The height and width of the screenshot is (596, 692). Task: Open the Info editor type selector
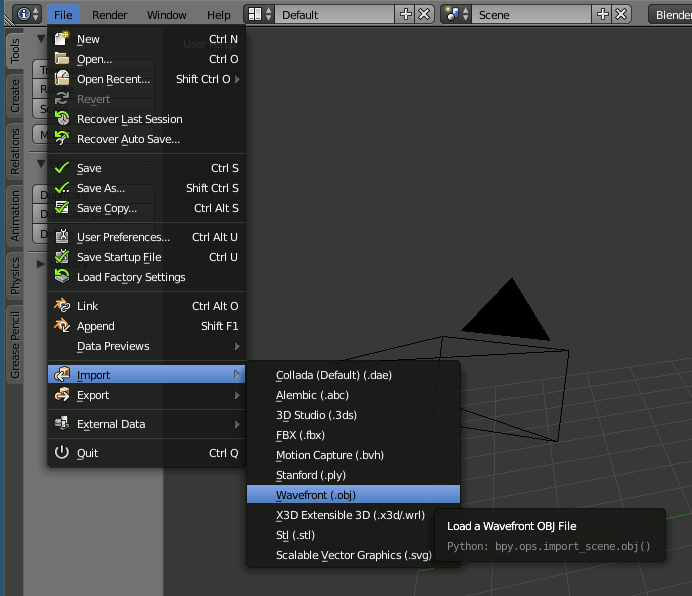(x=27, y=14)
